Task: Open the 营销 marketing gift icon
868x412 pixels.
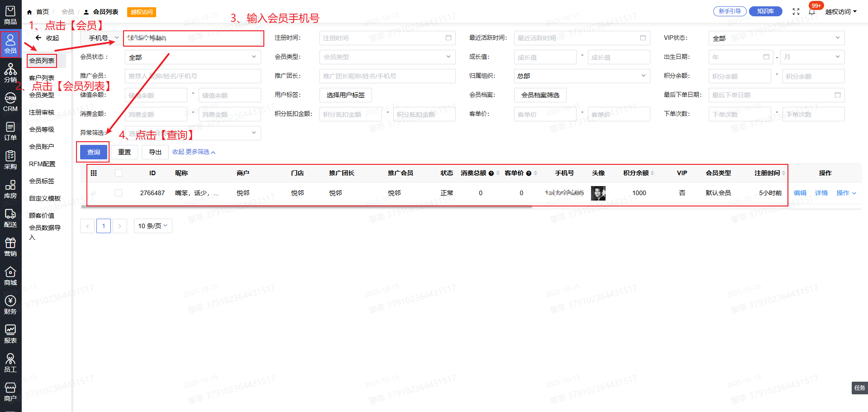Action: 10,247
